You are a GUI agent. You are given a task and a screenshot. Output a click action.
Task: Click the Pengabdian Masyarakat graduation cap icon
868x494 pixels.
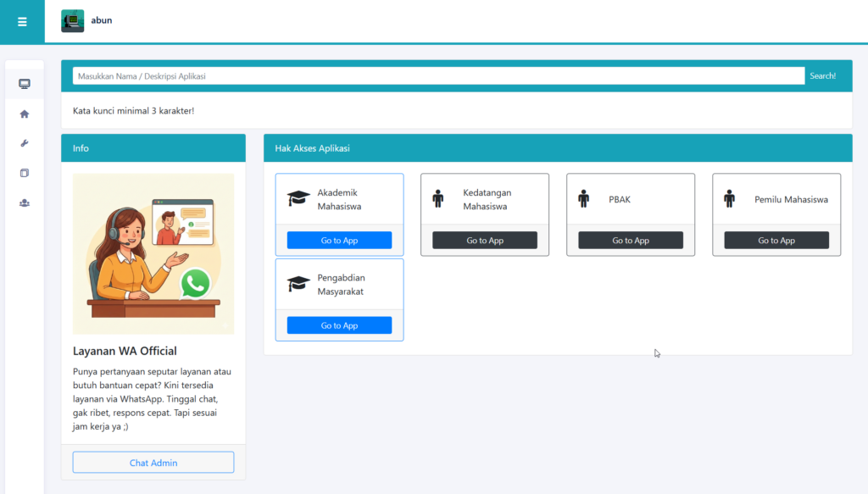tap(298, 284)
